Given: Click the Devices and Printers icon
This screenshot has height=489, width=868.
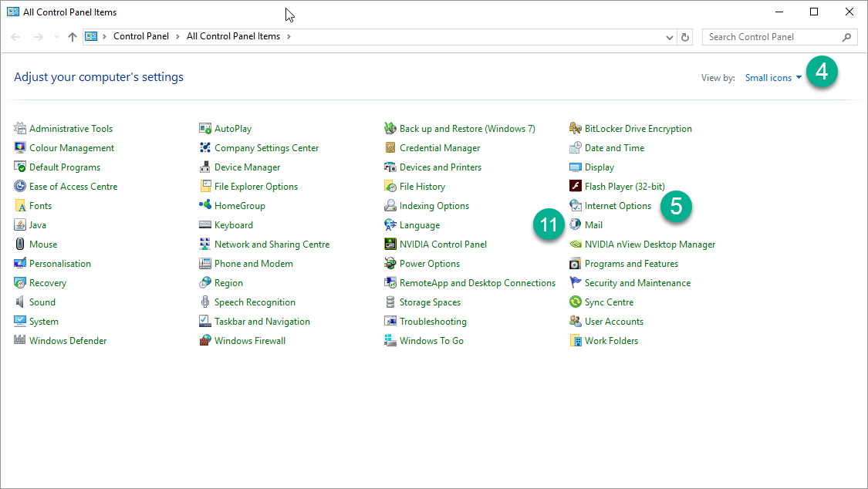Looking at the screenshot, I should pyautogui.click(x=390, y=167).
